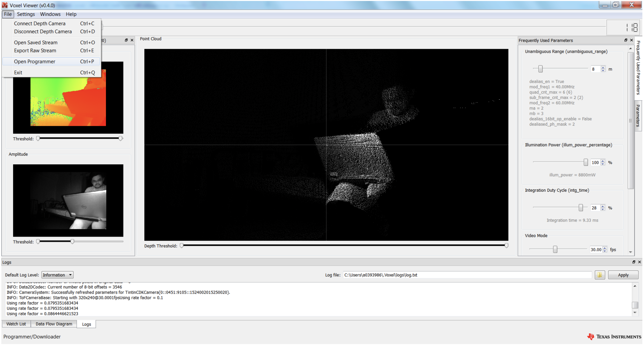Choose Open Saved Stream
This screenshot has height=347, width=644.
click(51, 43)
